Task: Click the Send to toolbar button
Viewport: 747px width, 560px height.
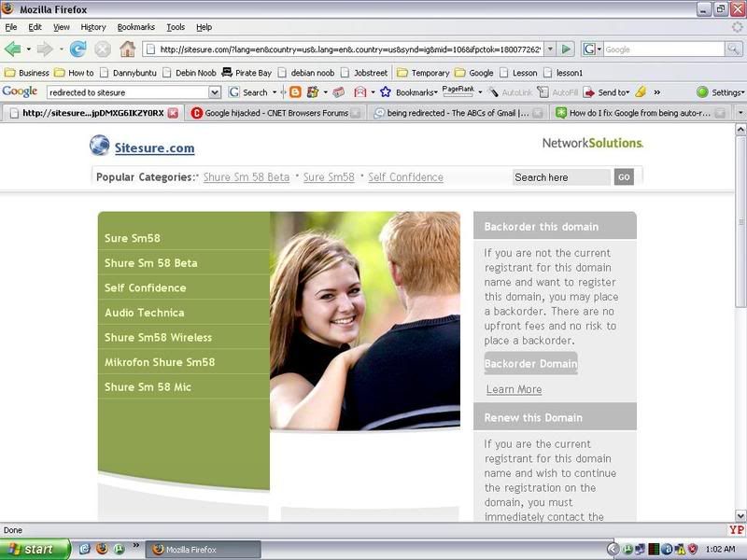Action: click(x=606, y=91)
